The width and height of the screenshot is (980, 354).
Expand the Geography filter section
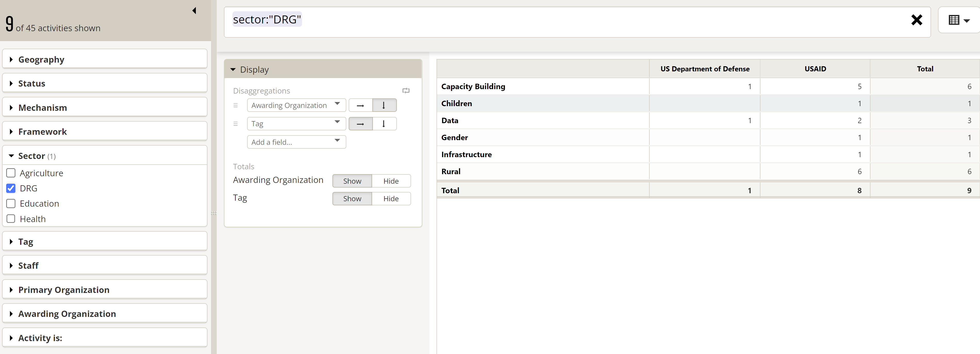coord(41,60)
